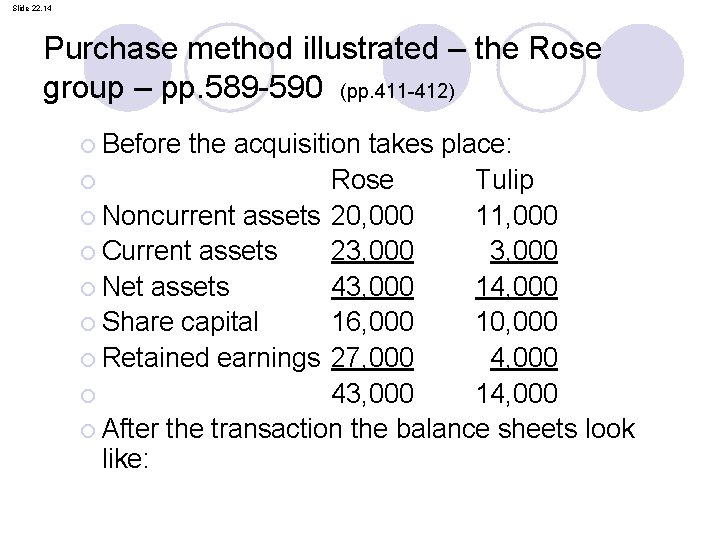
Task: Click the rightmost filled lavender circle decoration
Action: point(640,67)
